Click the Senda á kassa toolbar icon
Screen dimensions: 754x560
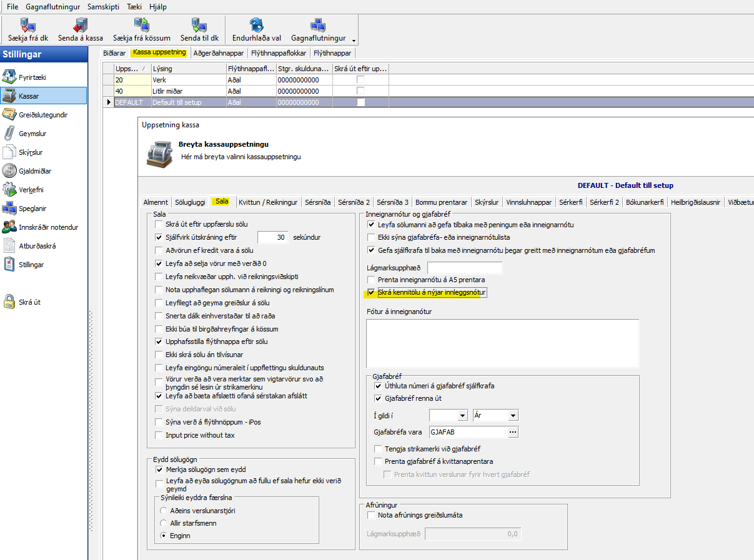click(x=81, y=26)
